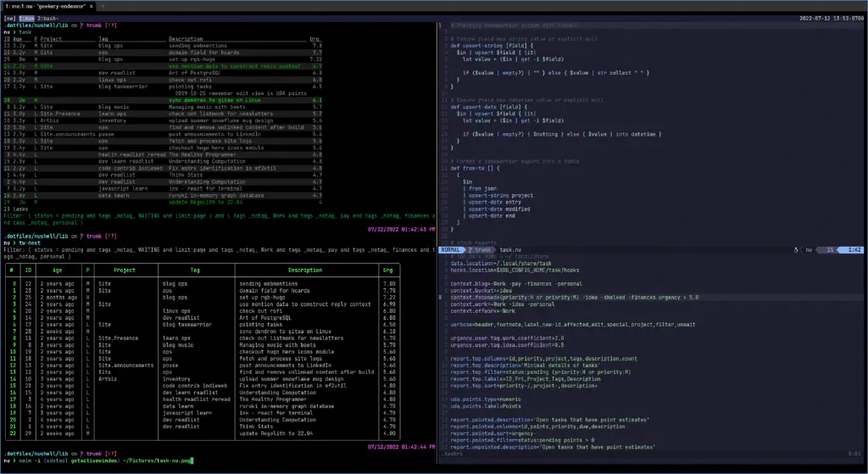This screenshot has width=868, height=474.
Task: Click the "upsert-date modified" line
Action: pos(497,209)
